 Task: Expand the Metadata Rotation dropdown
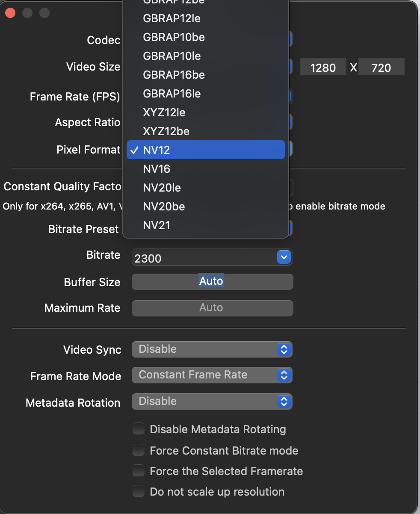[212, 402]
